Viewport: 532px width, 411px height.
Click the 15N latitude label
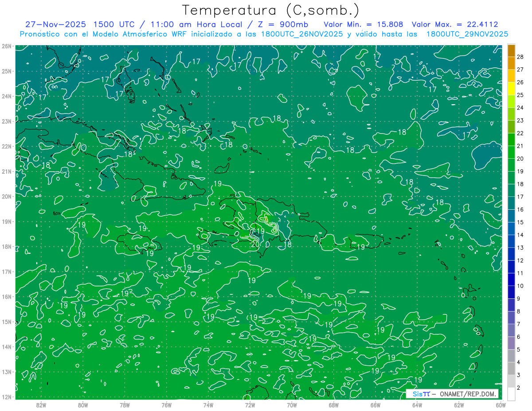click(6, 322)
